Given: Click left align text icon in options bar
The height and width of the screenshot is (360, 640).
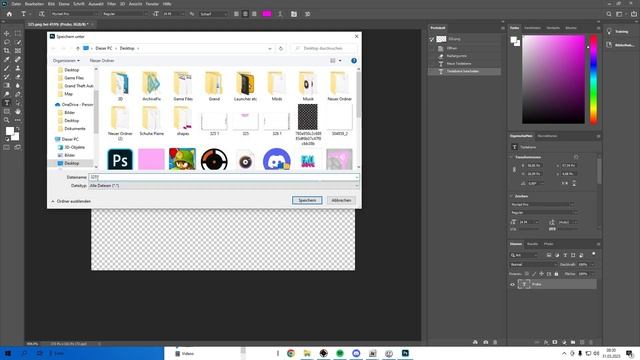Looking at the screenshot, I should [x=236, y=14].
